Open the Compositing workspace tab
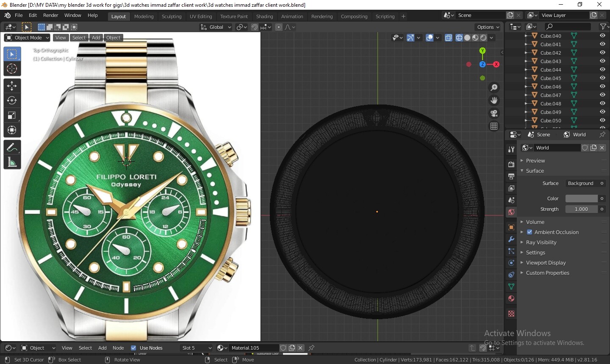Image resolution: width=610 pixels, height=364 pixels. tap(354, 17)
